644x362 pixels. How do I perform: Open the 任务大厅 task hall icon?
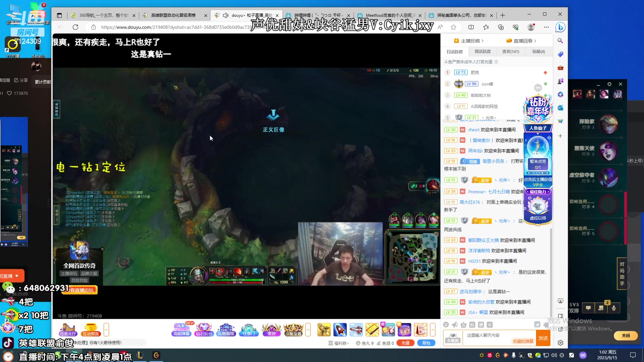coord(68,329)
